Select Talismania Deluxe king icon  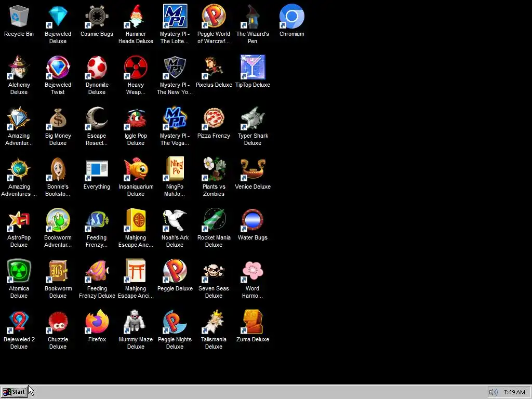(214, 322)
